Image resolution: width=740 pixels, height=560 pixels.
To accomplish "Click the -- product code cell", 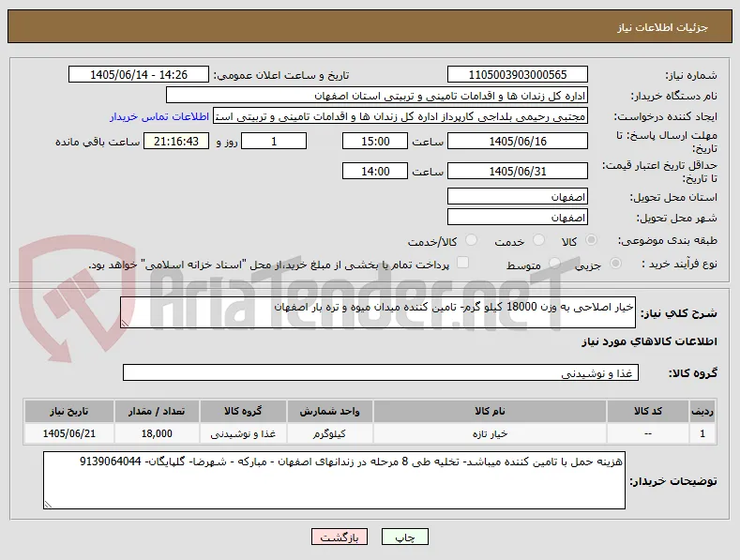I will point(647,433).
